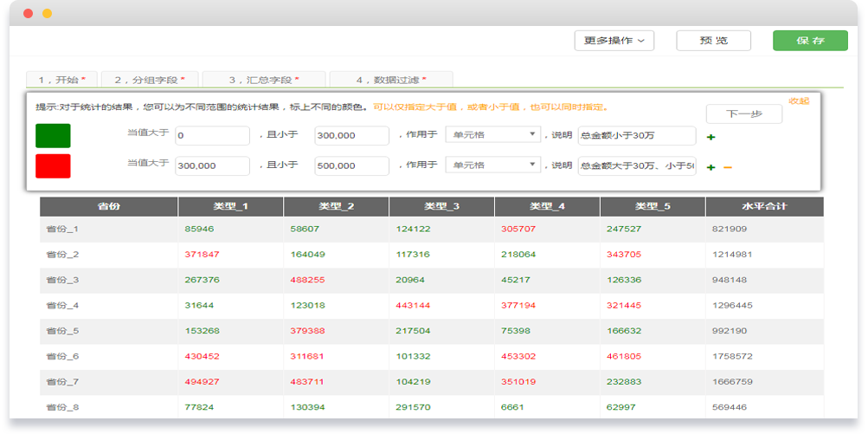Expand the 单元格 dropdown in the green rule row
868x434 pixels.
point(492,135)
